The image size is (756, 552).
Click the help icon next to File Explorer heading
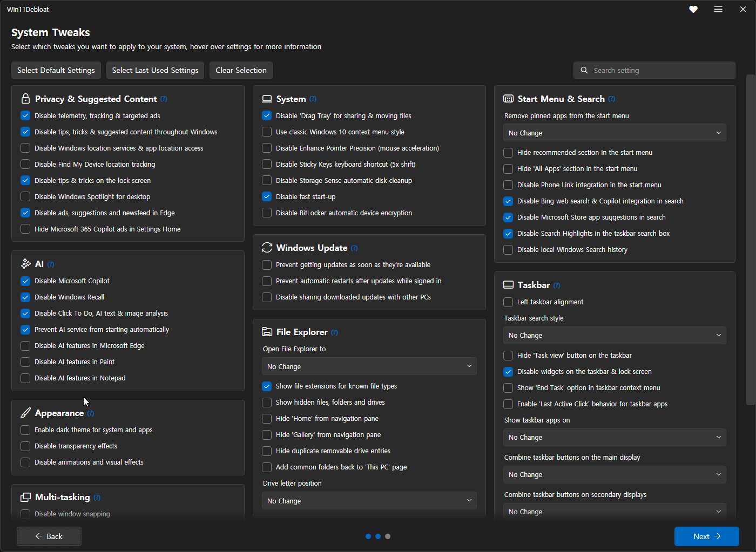[x=335, y=332]
